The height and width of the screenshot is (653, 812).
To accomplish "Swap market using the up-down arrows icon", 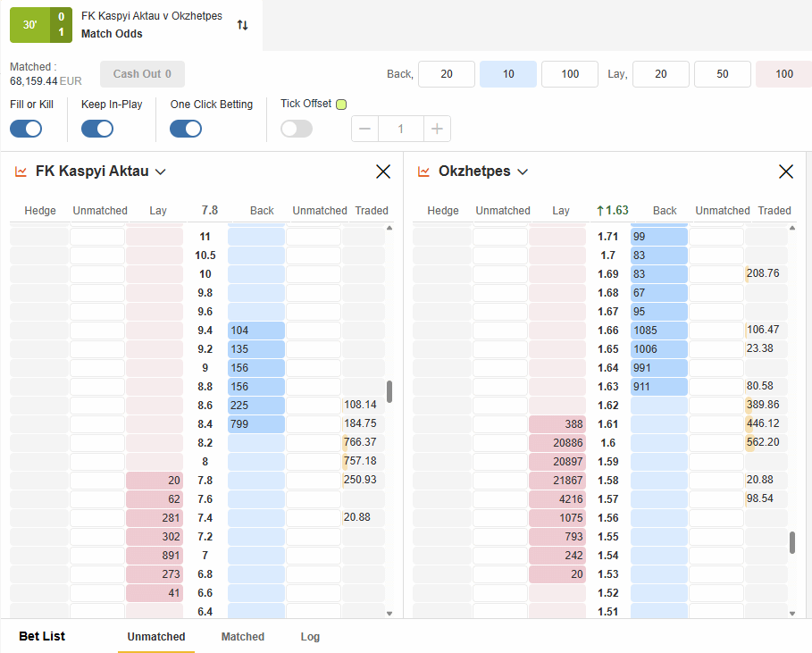I will pyautogui.click(x=242, y=25).
